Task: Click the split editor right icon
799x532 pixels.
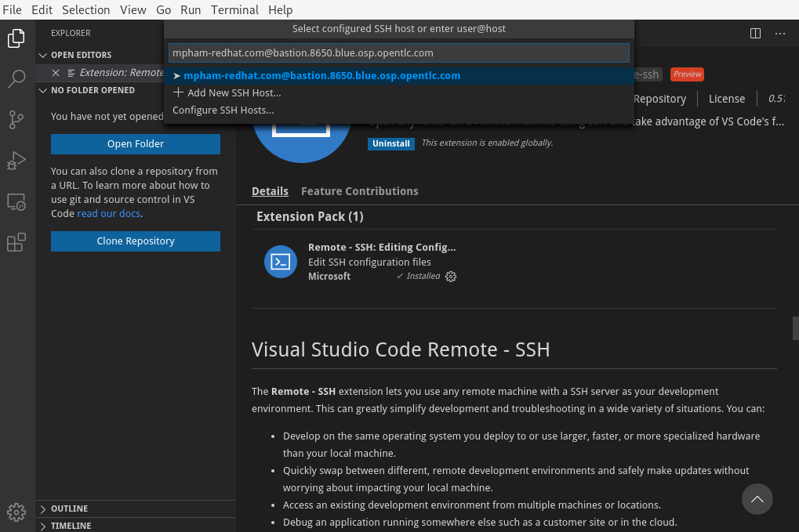Action: click(755, 34)
